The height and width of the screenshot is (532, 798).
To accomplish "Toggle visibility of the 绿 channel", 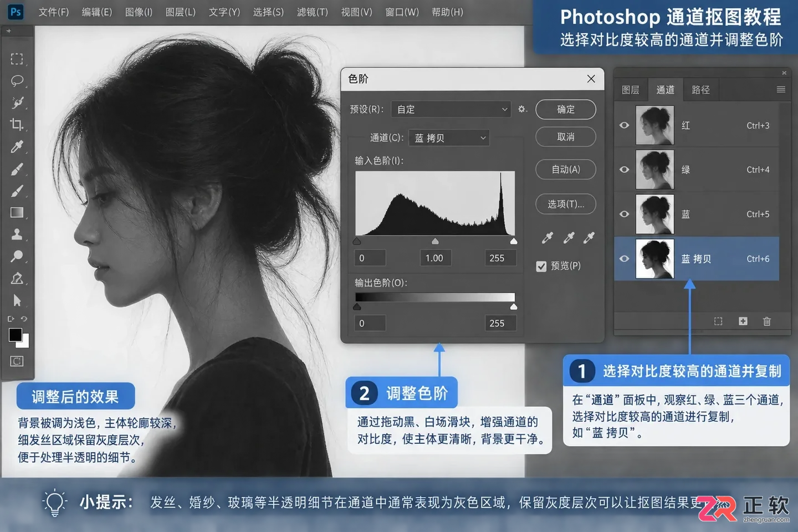I will [625, 170].
